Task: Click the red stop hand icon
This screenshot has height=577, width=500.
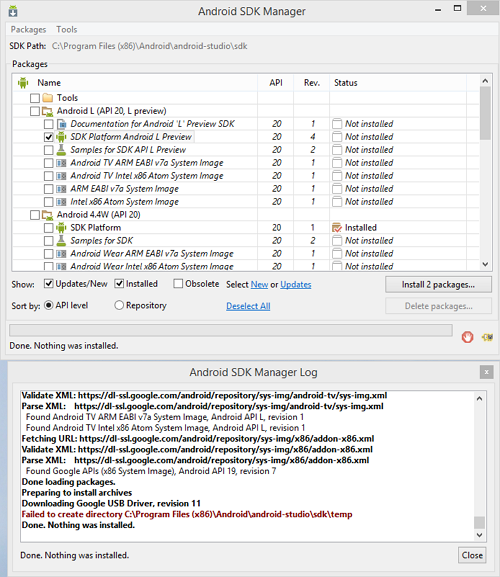Action: pyautogui.click(x=468, y=337)
